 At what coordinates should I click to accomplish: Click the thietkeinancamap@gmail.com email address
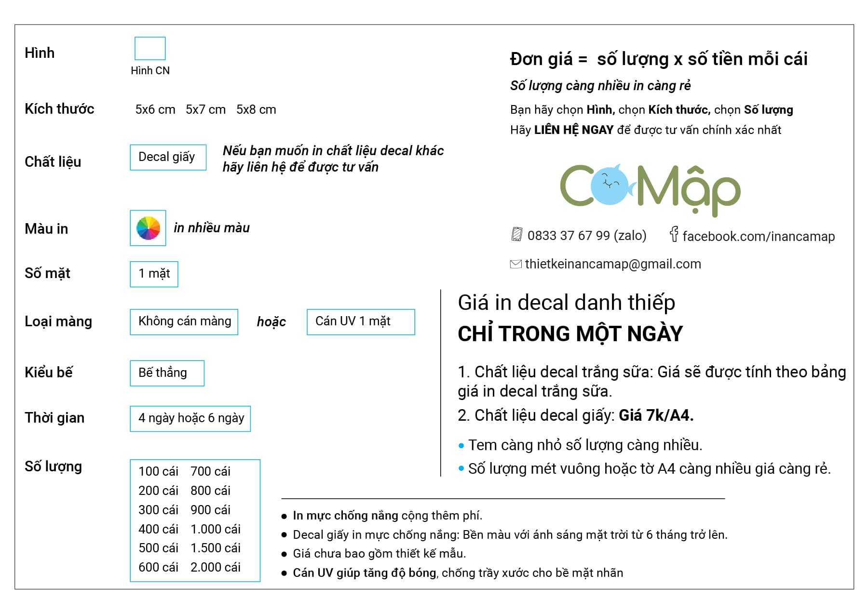pos(612,264)
